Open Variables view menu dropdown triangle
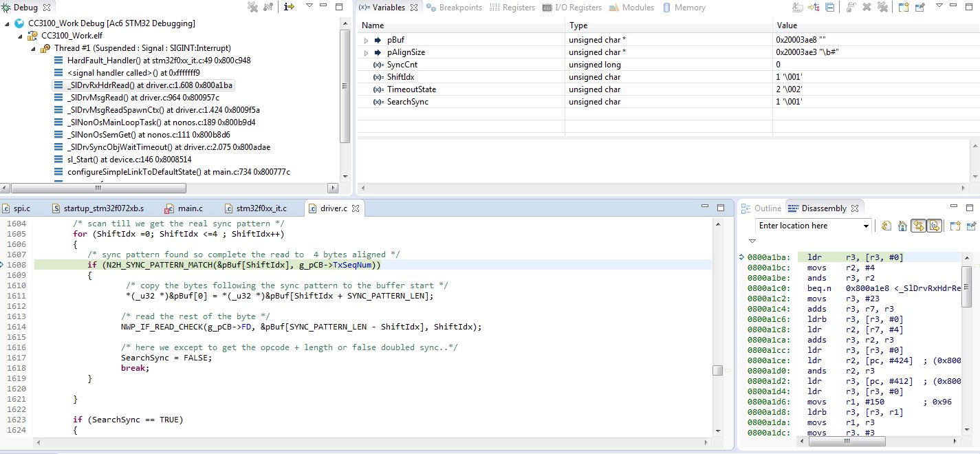This screenshot has height=454, width=980. (940, 6)
